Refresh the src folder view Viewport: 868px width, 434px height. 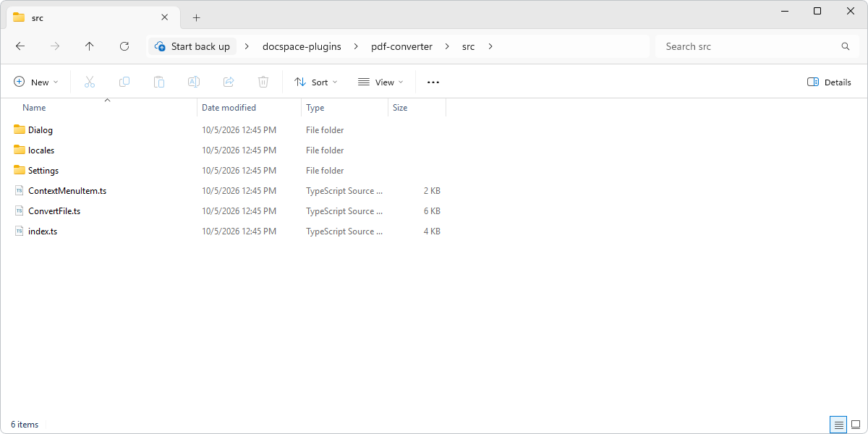(x=124, y=46)
